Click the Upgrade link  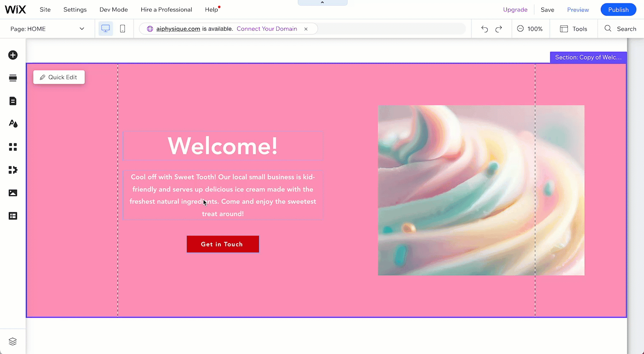click(x=515, y=10)
